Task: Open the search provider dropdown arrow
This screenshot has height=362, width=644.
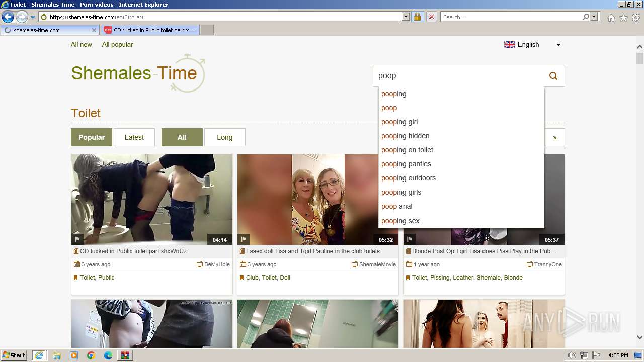Action: [x=594, y=17]
